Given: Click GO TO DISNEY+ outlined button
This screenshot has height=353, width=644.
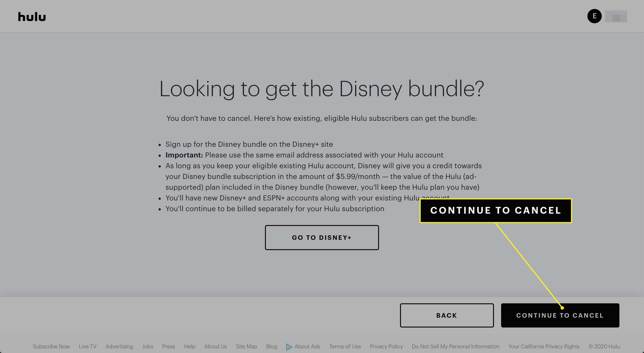Looking at the screenshot, I should point(322,238).
